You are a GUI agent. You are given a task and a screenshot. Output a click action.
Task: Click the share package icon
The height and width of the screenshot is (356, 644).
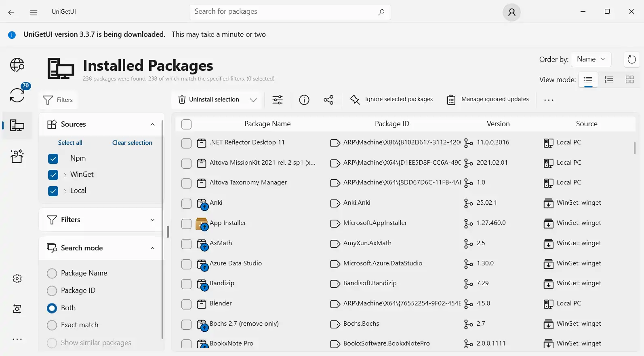click(x=328, y=100)
